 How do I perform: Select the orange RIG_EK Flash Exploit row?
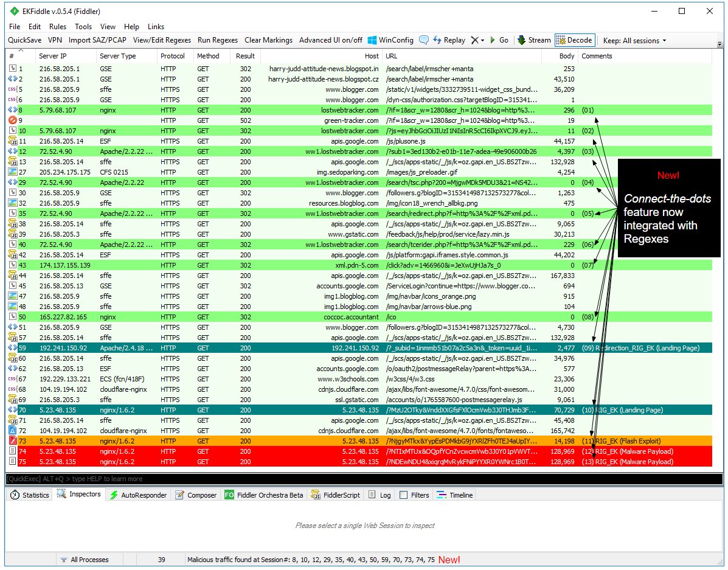coord(359,441)
